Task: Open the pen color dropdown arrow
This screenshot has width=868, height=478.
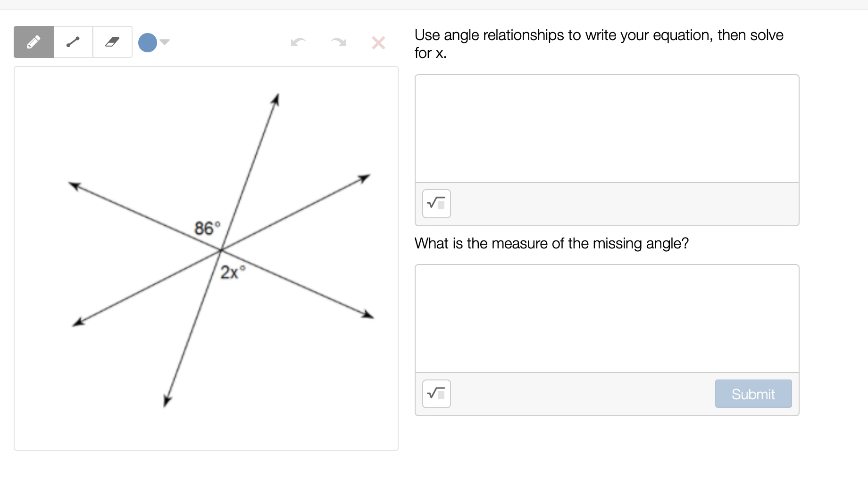Action: click(x=165, y=42)
